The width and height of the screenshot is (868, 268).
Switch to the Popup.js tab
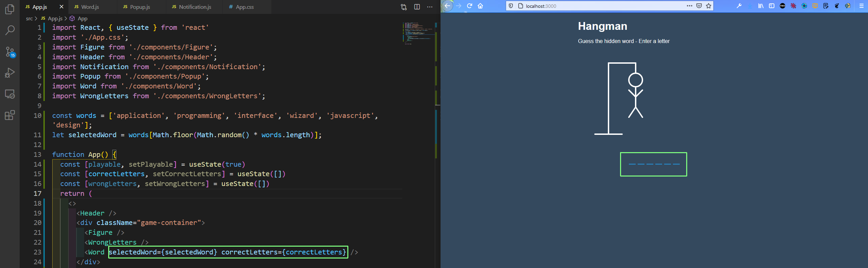142,7
